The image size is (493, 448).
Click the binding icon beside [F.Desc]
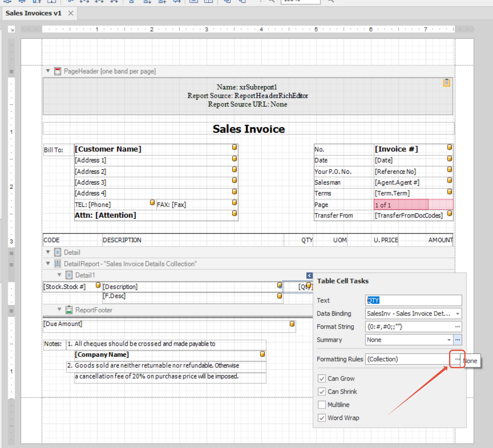point(280,296)
